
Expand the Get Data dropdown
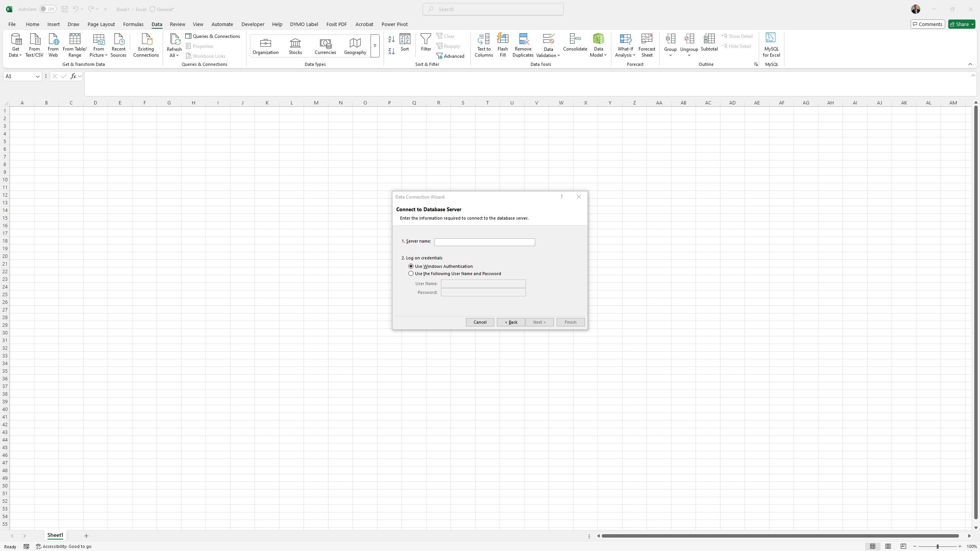[x=16, y=45]
